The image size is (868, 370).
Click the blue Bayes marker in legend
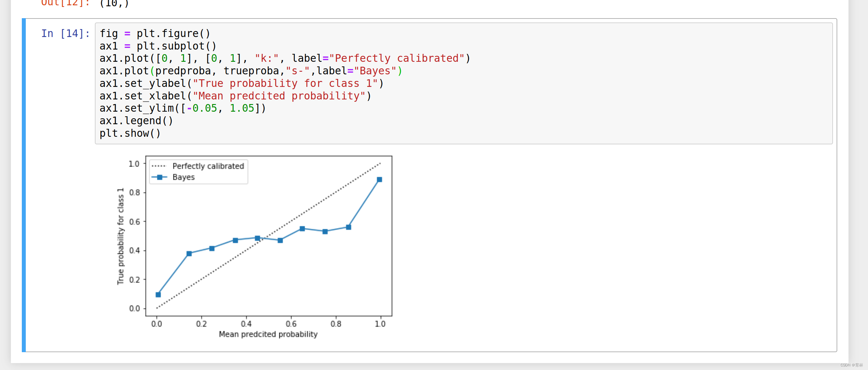coord(160,177)
